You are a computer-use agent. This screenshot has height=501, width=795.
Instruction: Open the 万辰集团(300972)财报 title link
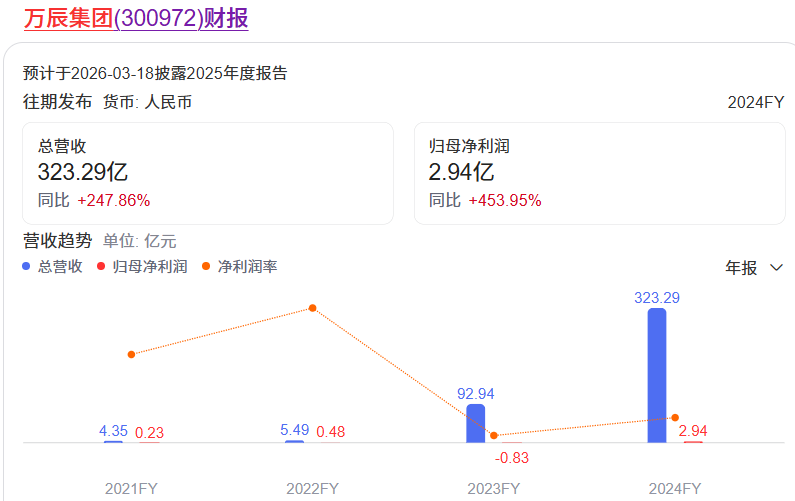click(136, 17)
